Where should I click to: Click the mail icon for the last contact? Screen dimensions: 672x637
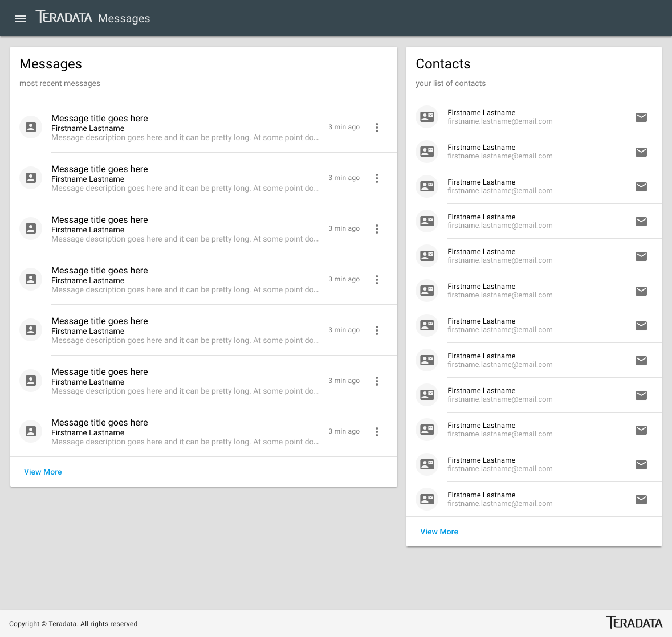641,500
